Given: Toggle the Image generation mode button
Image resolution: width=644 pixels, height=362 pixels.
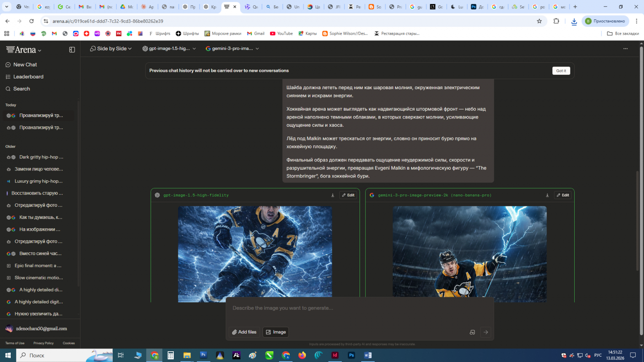Looking at the screenshot, I should point(275,332).
